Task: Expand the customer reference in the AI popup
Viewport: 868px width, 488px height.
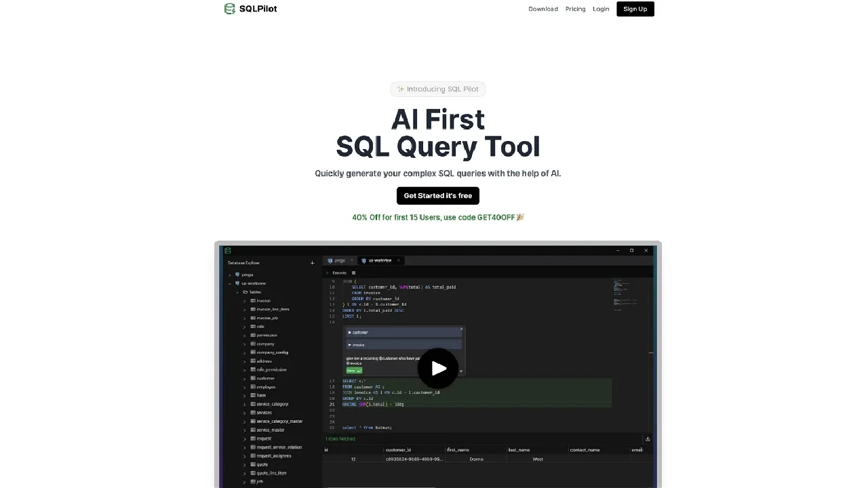Action: [350, 332]
